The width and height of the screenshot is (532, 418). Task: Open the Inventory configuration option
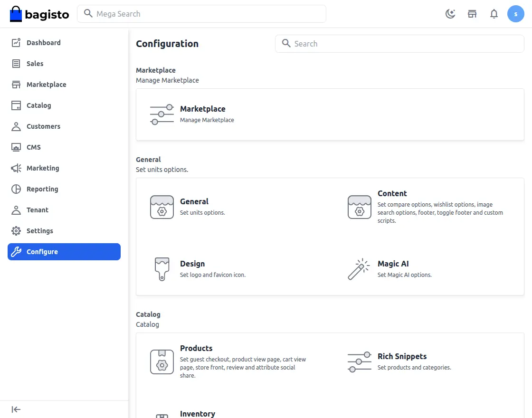point(198,412)
